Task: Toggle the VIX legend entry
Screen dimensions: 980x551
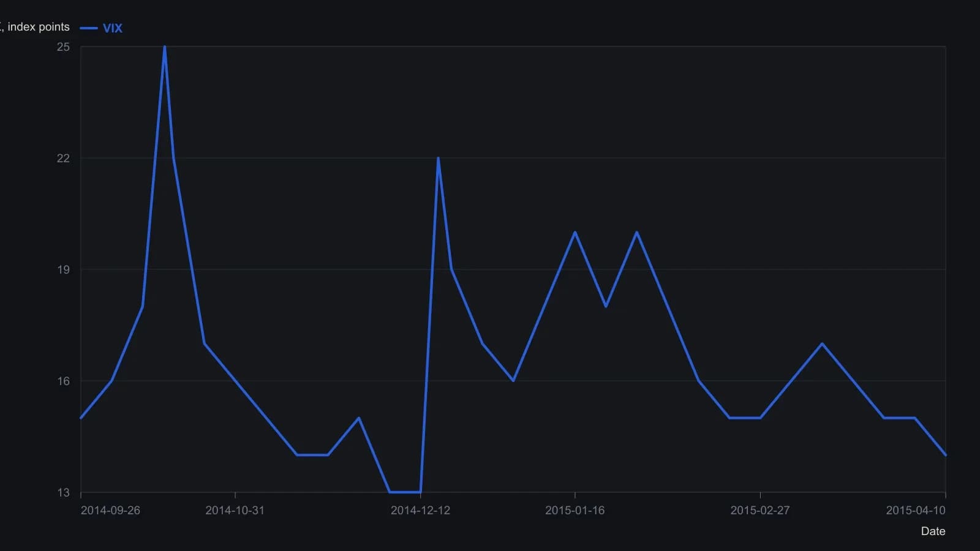Action: click(101, 28)
